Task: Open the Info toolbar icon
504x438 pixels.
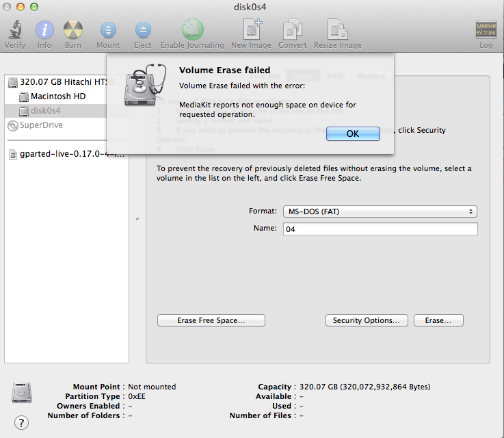Action: pos(44,29)
